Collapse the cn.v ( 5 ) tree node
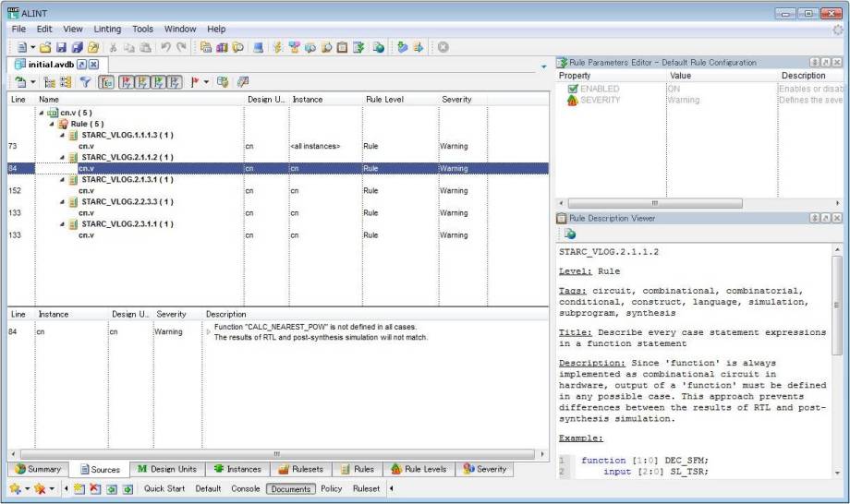The image size is (850, 504). 42,113
